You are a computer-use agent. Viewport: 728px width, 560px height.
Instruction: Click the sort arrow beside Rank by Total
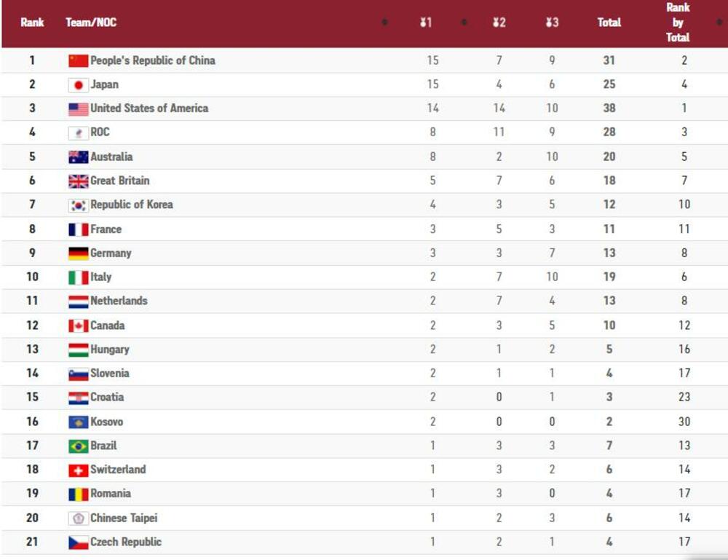719,23
